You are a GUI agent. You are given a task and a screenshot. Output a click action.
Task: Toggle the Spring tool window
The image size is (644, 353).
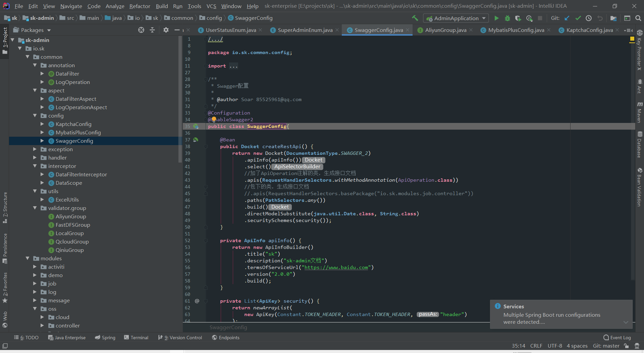(x=105, y=338)
